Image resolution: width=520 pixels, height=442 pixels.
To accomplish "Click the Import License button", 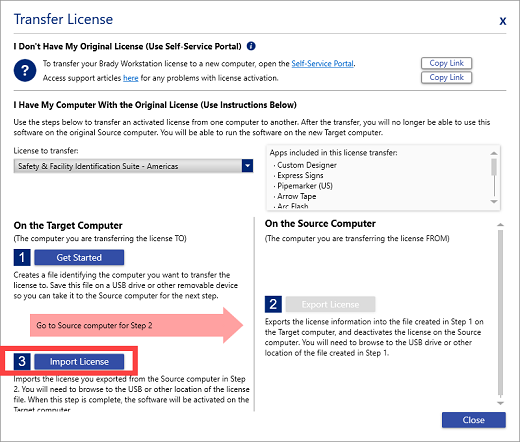I will click(79, 362).
